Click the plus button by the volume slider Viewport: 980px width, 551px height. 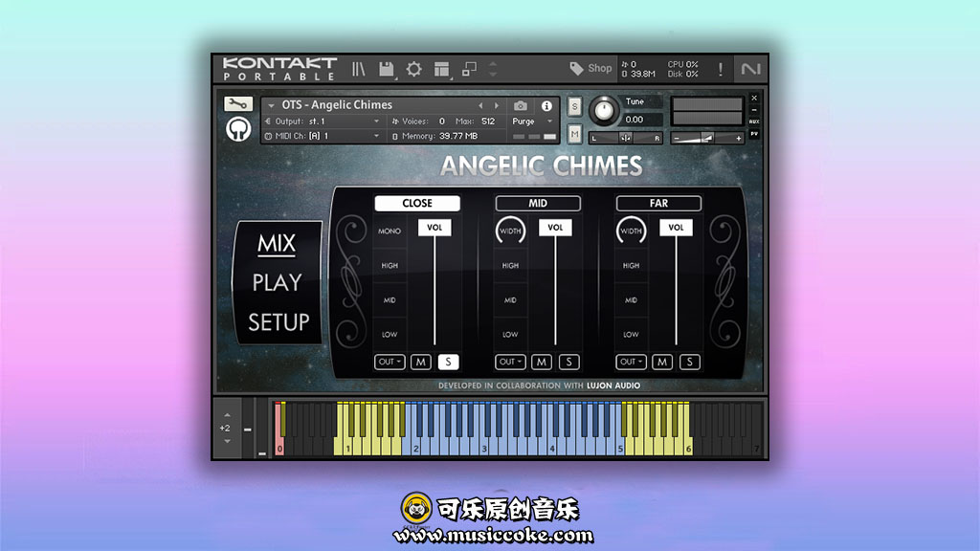(739, 138)
